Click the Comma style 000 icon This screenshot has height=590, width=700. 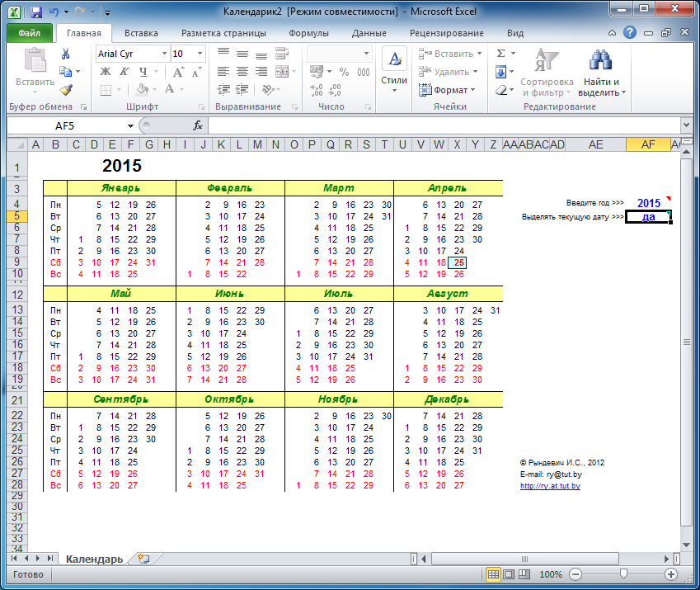pyautogui.click(x=364, y=72)
